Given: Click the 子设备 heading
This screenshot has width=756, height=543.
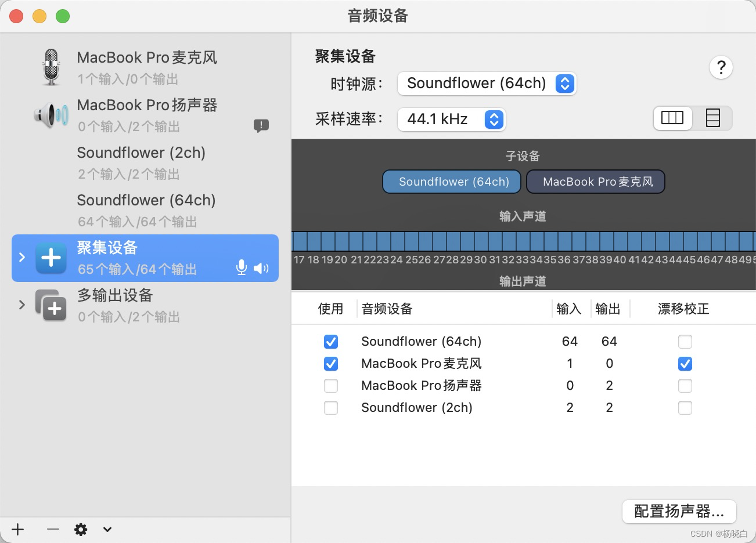Looking at the screenshot, I should (x=523, y=156).
